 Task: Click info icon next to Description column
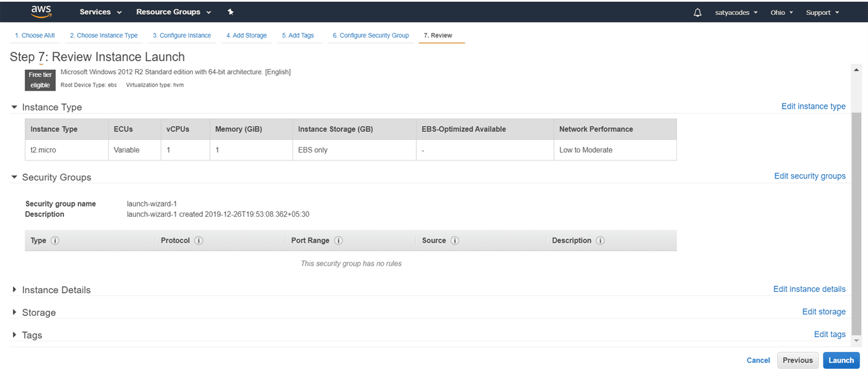pyautogui.click(x=601, y=241)
